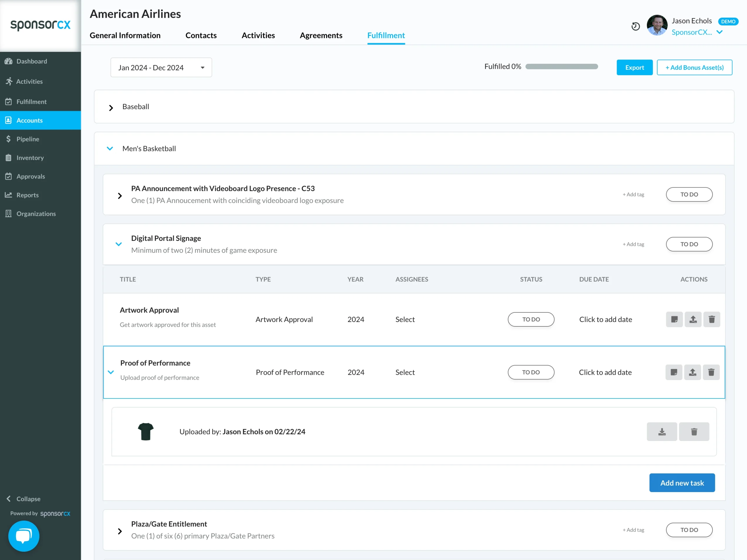The height and width of the screenshot is (560, 747).
Task: Add tag to Plaza/Gate Entitlement
Action: [633, 530]
